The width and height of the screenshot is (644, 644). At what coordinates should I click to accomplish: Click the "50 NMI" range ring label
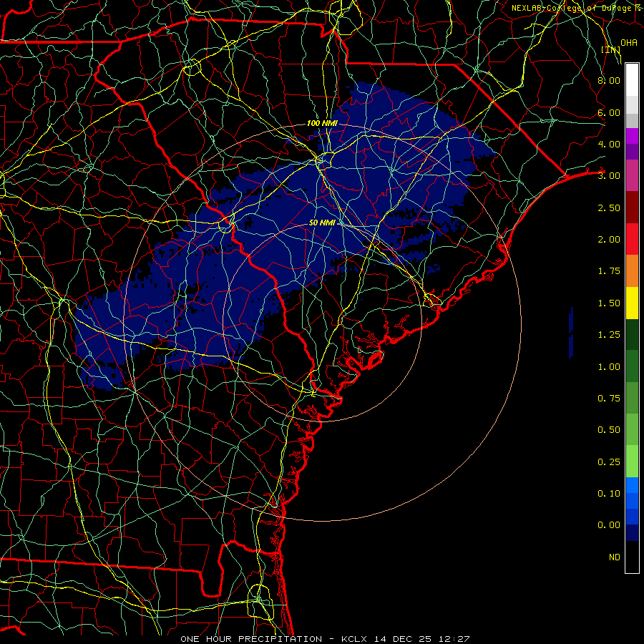coord(322,223)
